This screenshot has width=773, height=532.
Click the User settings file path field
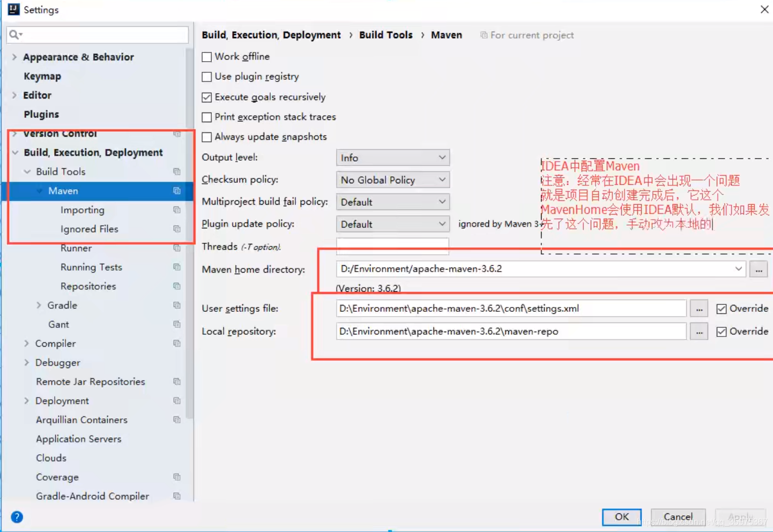click(x=511, y=309)
